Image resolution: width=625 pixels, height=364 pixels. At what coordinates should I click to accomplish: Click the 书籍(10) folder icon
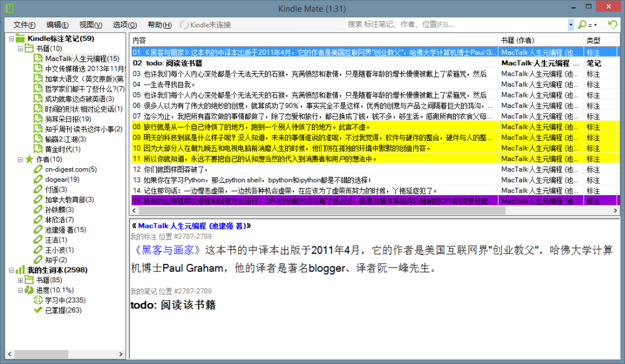coord(29,49)
